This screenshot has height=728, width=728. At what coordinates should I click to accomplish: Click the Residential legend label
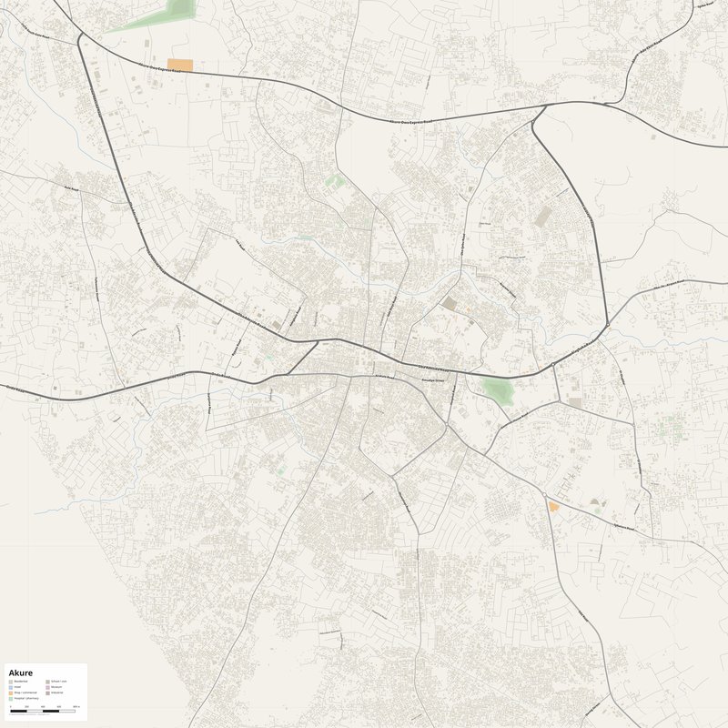pyautogui.click(x=21, y=681)
